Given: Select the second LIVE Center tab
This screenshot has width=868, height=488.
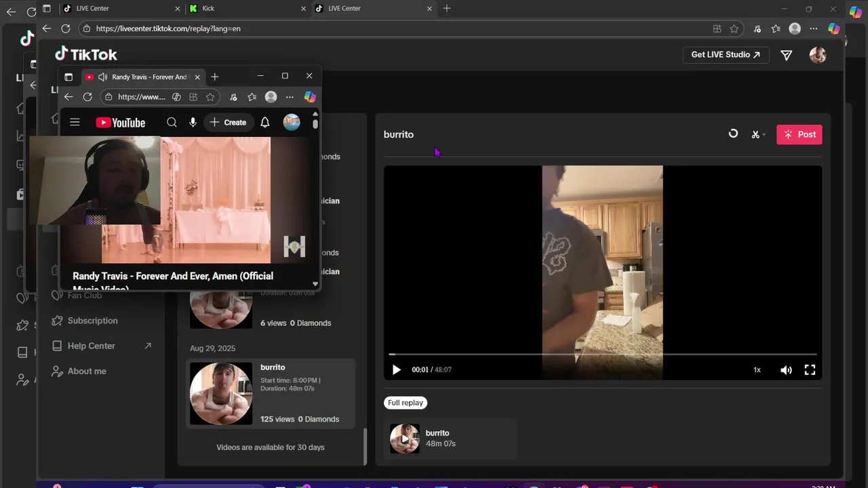Looking at the screenshot, I should (x=374, y=9).
